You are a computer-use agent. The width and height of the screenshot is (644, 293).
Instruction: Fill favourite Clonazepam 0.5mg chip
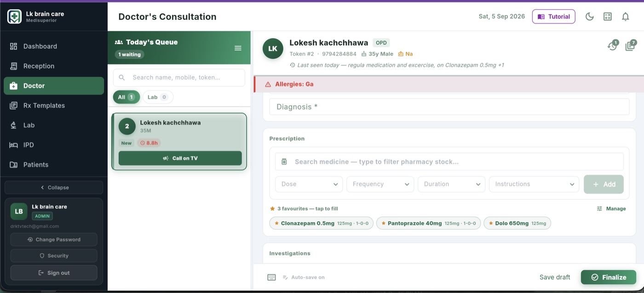[x=321, y=223]
